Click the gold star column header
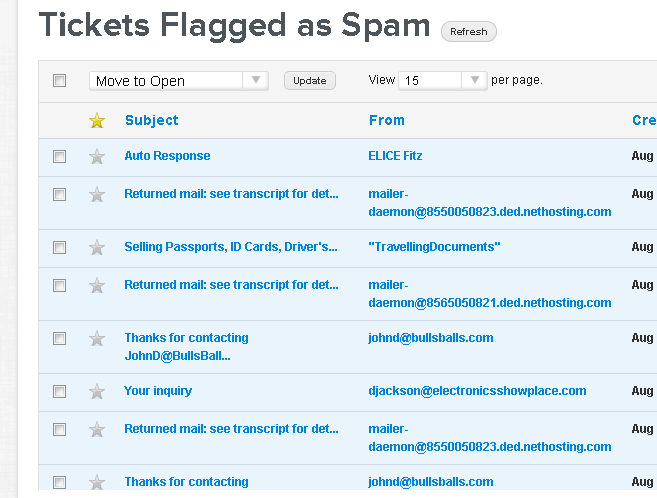This screenshot has width=657, height=498. 97,121
